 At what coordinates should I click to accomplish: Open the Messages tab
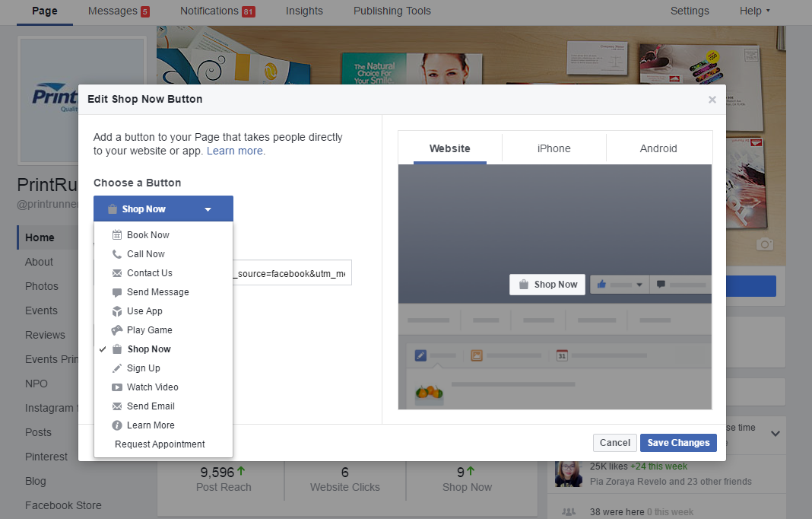click(x=119, y=11)
